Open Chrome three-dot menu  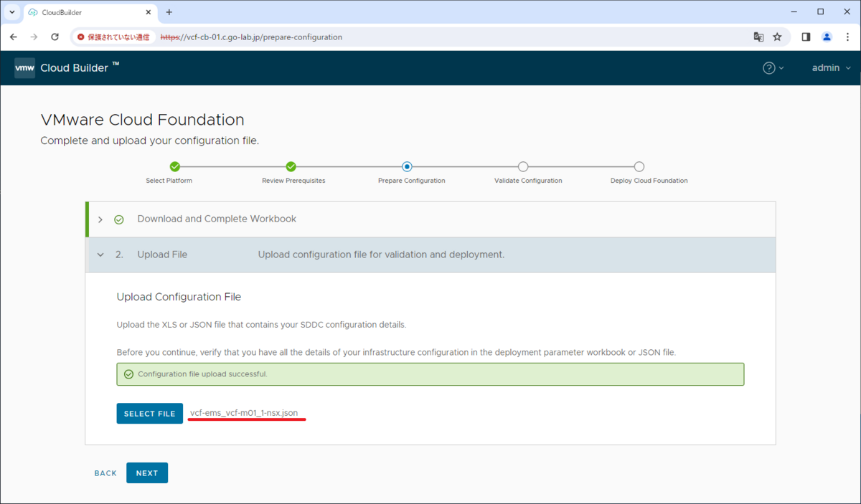[x=848, y=37]
